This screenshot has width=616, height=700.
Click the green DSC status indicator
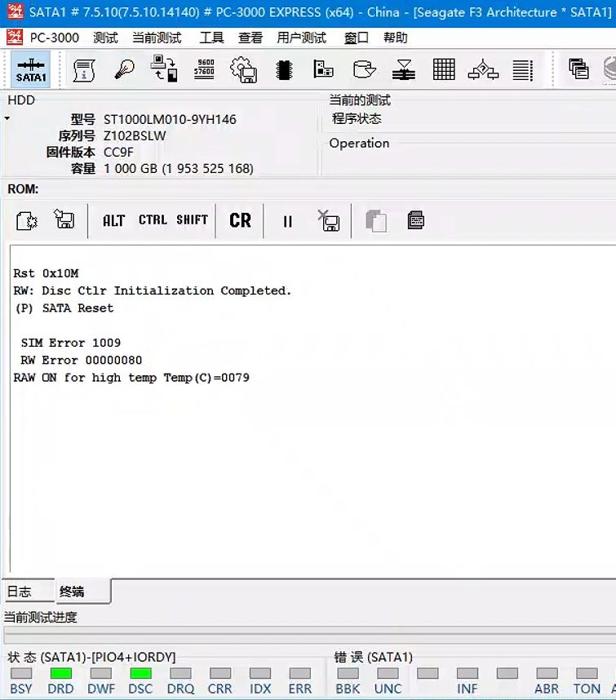(x=140, y=673)
